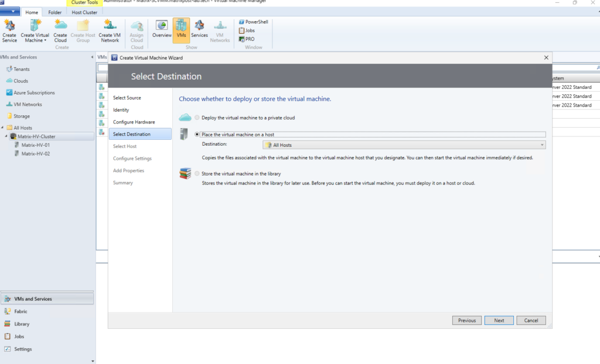Screen dimensions: 600x364
Task: Click the Previous button
Action: pos(467,321)
